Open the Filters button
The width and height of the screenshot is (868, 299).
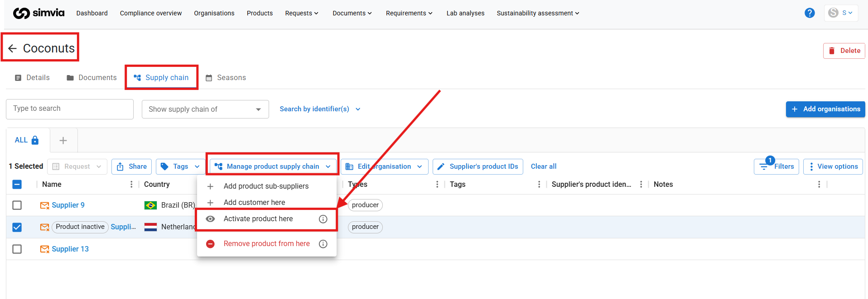776,166
